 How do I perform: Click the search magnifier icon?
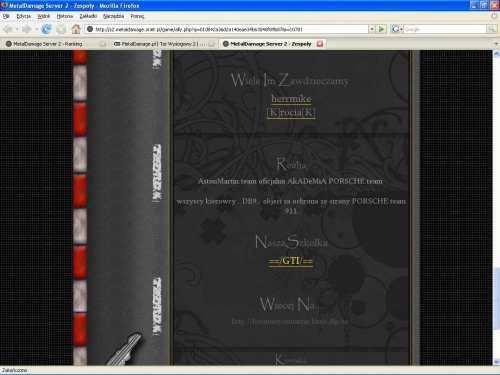point(491,29)
